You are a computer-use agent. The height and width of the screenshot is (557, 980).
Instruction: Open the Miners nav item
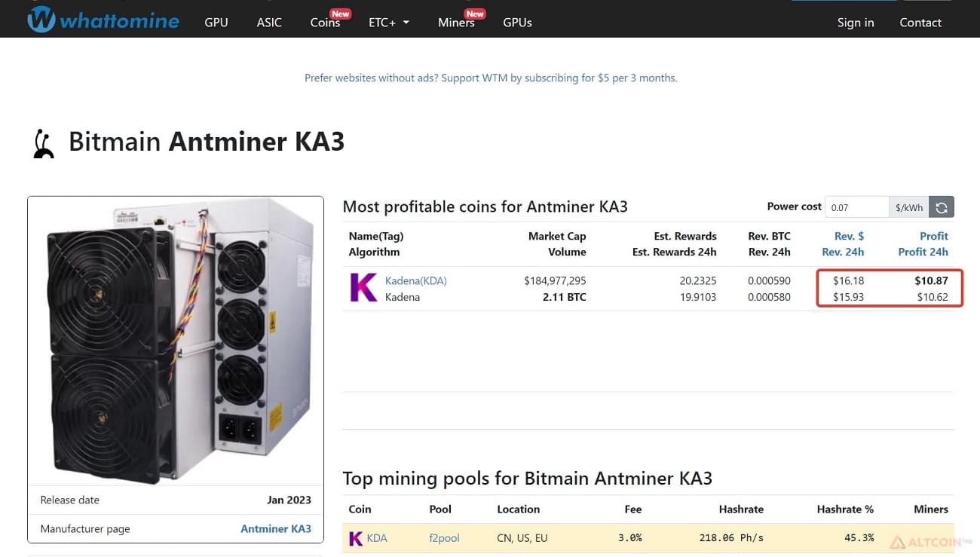click(456, 23)
